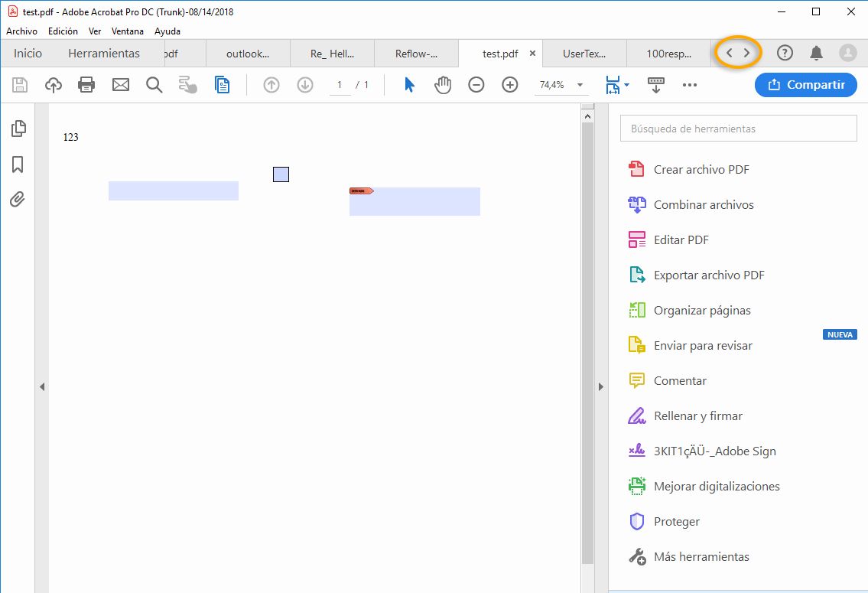This screenshot has height=593, width=868.
Task: Click the save file icon
Action: pyautogui.click(x=19, y=84)
